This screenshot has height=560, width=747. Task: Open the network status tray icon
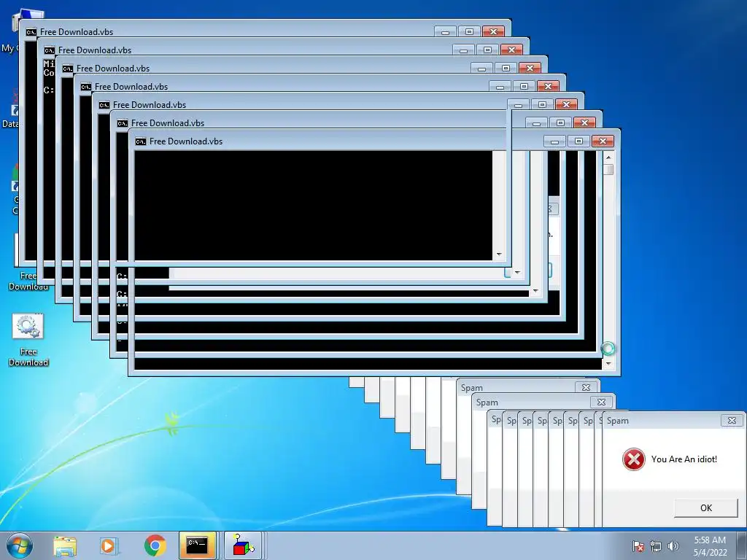(x=656, y=546)
